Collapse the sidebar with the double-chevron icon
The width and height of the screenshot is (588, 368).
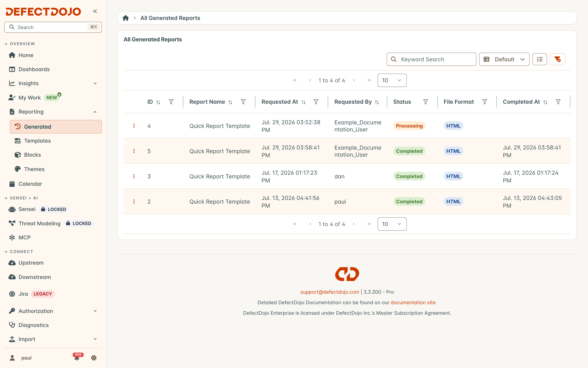click(x=95, y=11)
